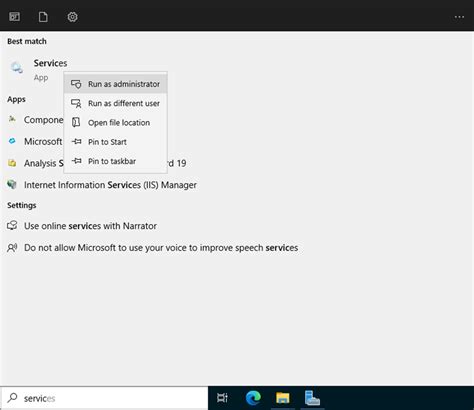Open Use online services with Narrator setting
474x410 pixels.
pyautogui.click(x=82, y=226)
